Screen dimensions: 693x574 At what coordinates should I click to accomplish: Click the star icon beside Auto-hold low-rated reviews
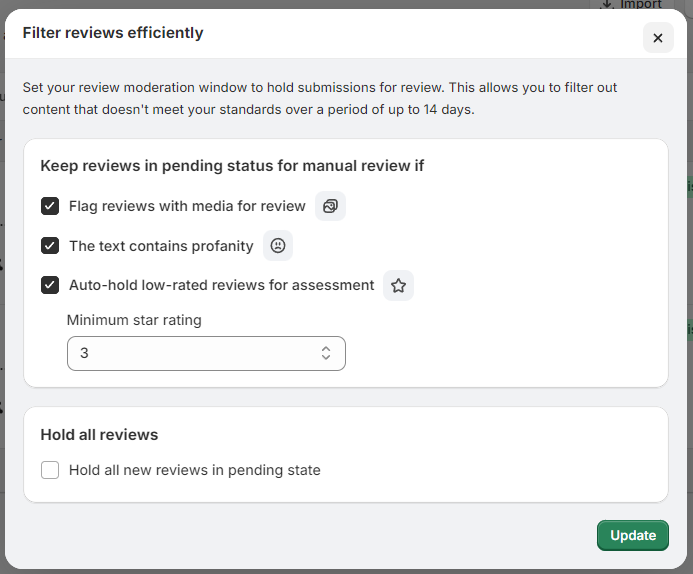click(398, 286)
